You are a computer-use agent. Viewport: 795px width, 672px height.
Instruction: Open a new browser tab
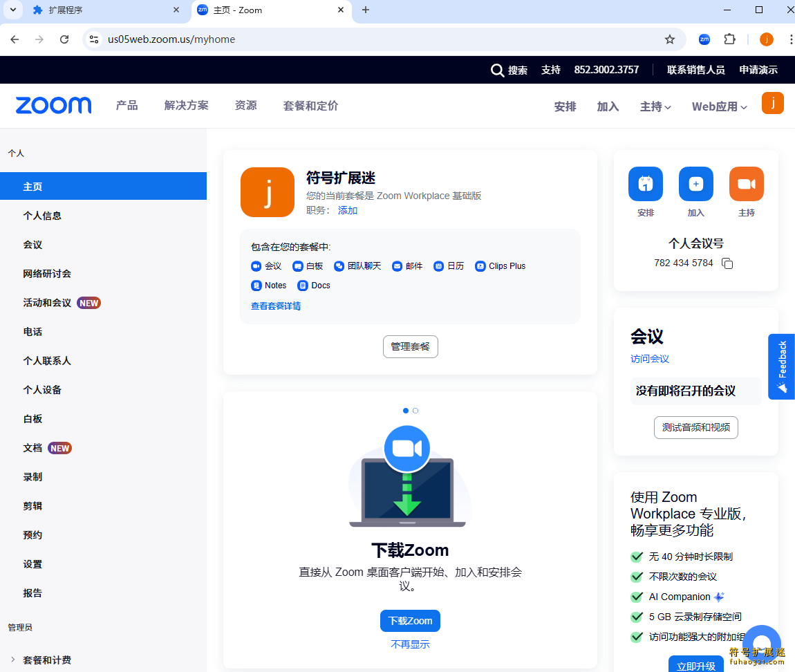click(x=366, y=10)
